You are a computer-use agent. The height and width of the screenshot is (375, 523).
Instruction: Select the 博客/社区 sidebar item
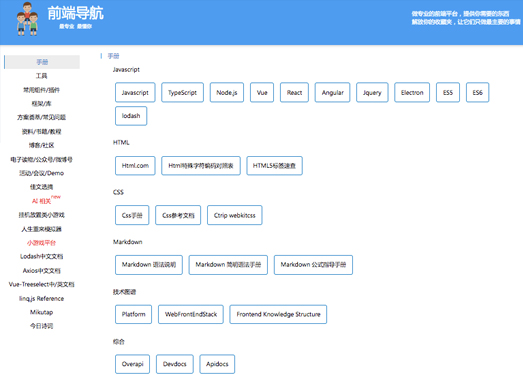(x=42, y=145)
